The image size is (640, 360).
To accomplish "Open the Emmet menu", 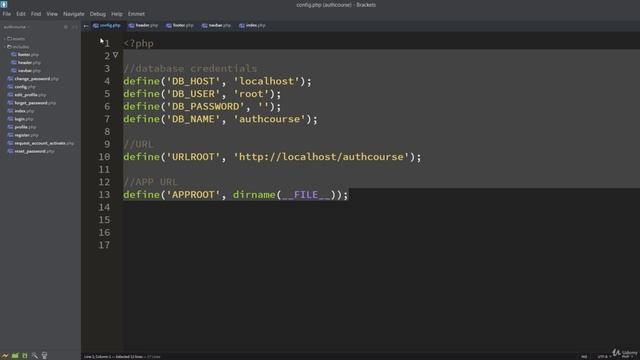I will click(136, 14).
